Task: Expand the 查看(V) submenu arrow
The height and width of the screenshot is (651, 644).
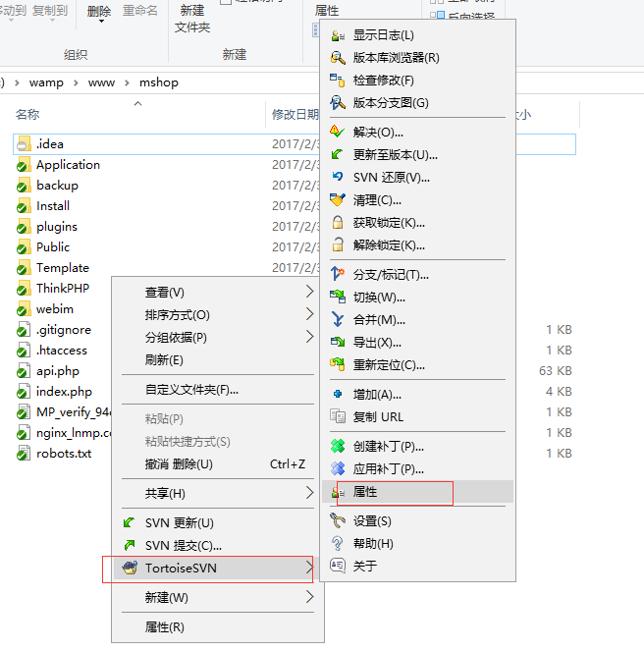Action: point(309,292)
